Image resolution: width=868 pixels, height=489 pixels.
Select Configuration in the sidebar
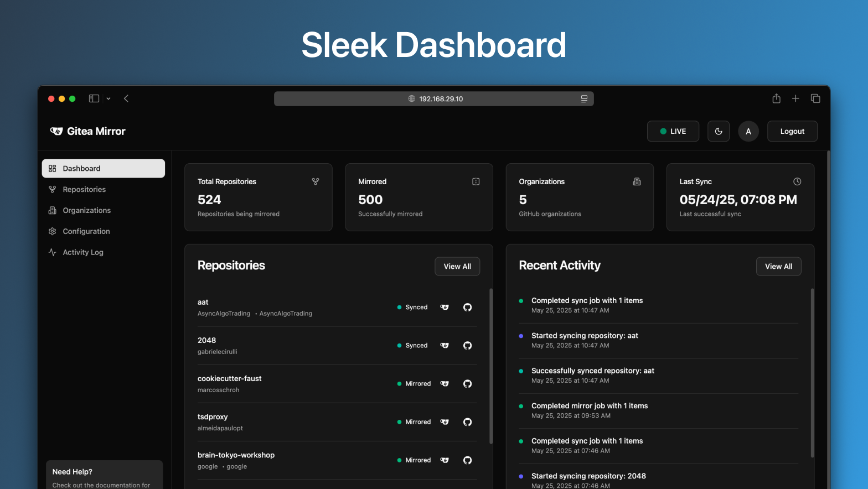tap(86, 232)
